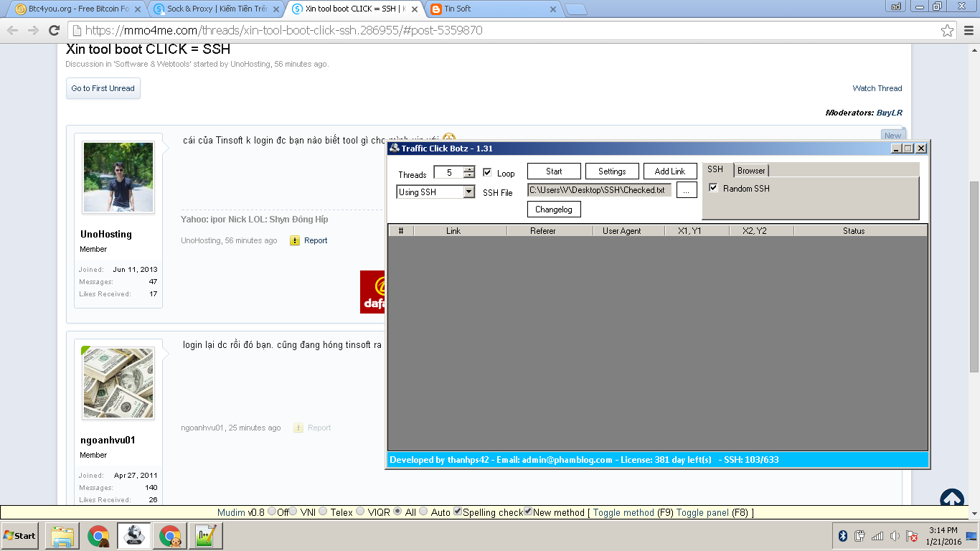Close the Btc4you.org tab
The image size is (980, 551).
(x=136, y=9)
